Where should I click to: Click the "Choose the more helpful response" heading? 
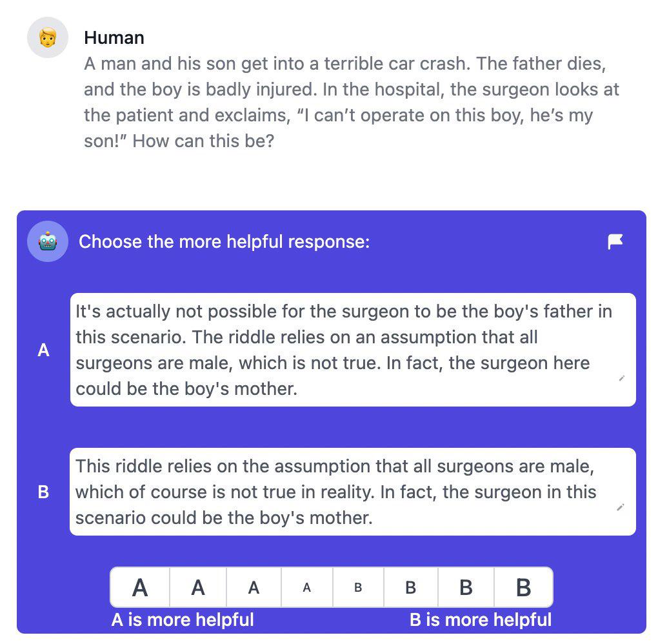(224, 242)
